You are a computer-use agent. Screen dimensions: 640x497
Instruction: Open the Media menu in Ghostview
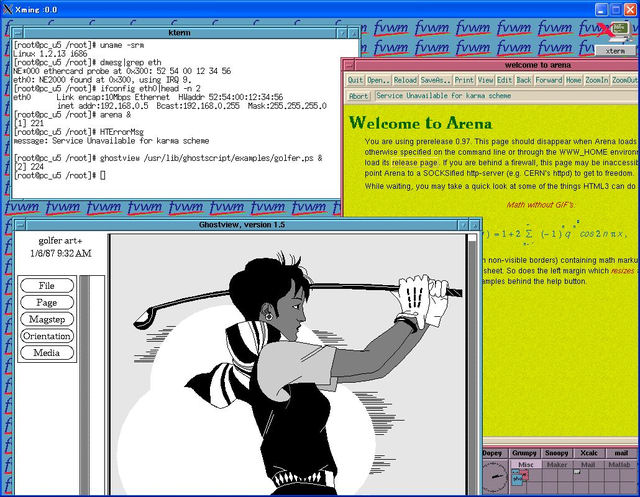[47, 353]
